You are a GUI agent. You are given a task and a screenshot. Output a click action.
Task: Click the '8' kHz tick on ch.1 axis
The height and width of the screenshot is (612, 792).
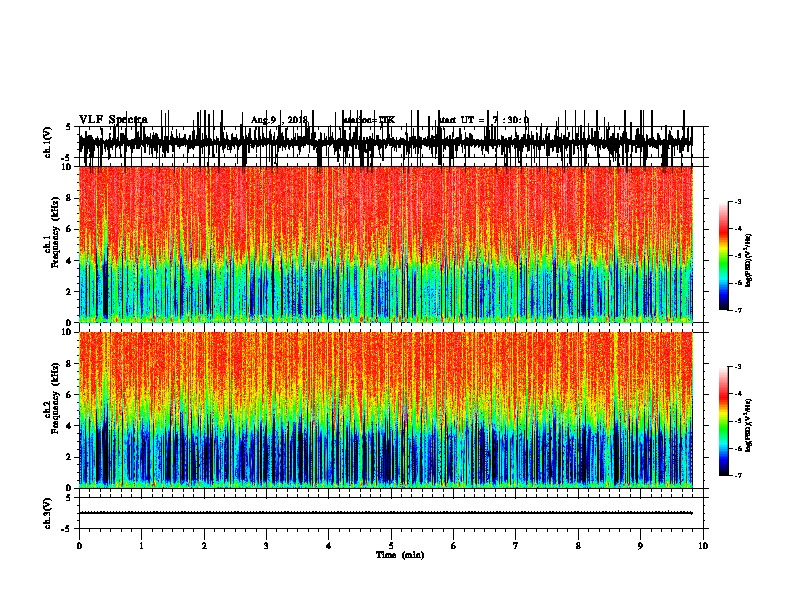(70, 198)
